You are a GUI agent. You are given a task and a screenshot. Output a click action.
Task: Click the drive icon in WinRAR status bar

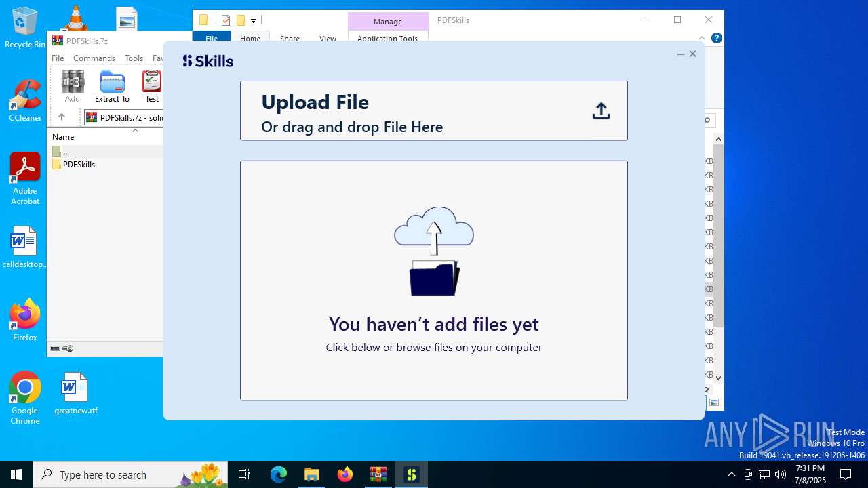coord(55,348)
